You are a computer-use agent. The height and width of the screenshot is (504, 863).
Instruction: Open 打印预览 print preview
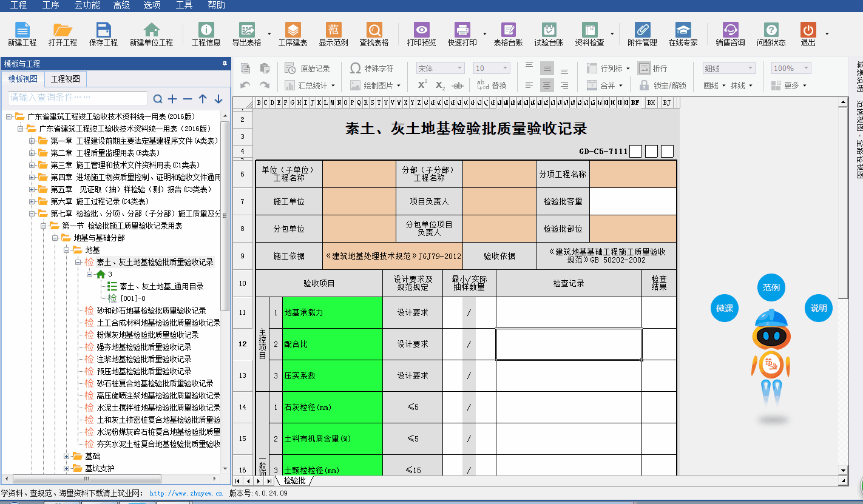pyautogui.click(x=421, y=30)
